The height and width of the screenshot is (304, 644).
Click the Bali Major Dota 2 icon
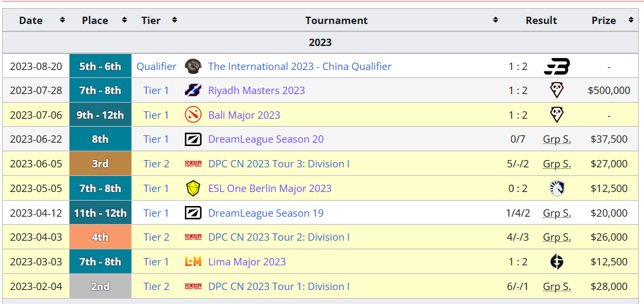pos(193,115)
